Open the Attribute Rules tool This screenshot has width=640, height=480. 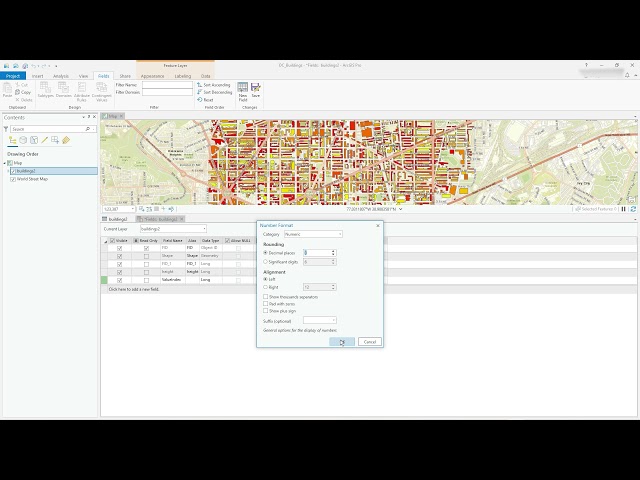82,92
